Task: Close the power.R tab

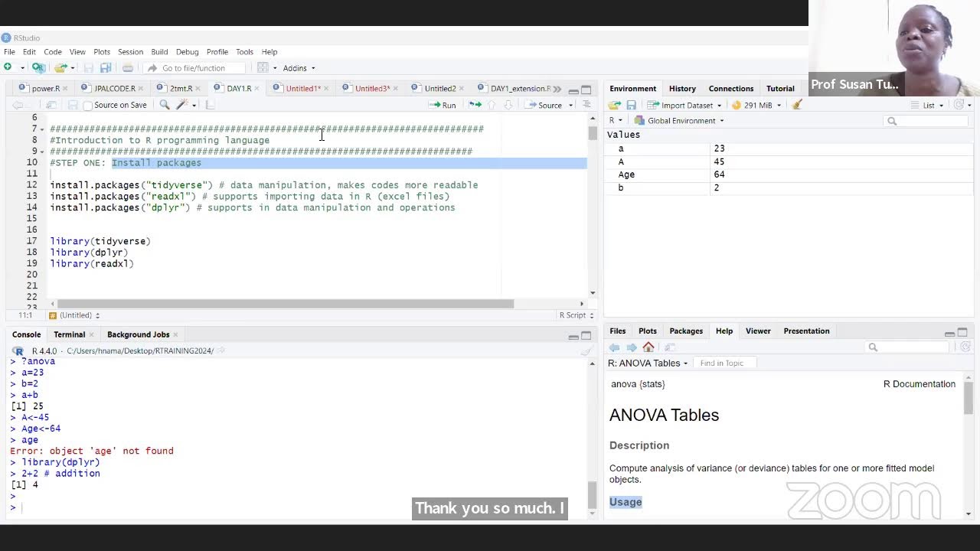Action: [67, 89]
